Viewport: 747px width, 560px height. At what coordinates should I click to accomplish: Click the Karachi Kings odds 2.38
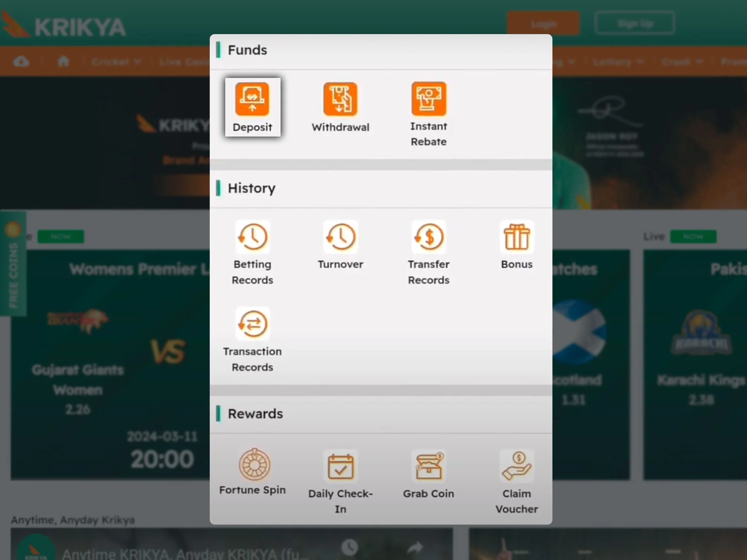pos(701,400)
